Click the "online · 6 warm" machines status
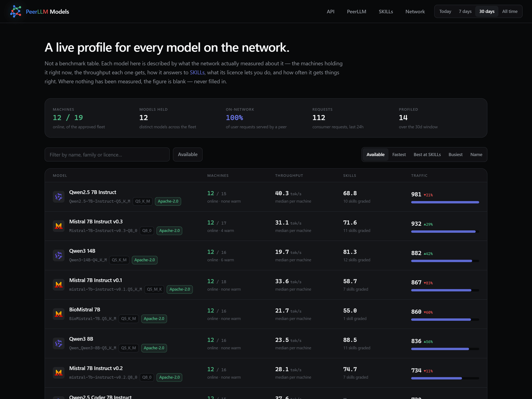Screen dimensions: 532x399 pyautogui.click(x=220, y=260)
